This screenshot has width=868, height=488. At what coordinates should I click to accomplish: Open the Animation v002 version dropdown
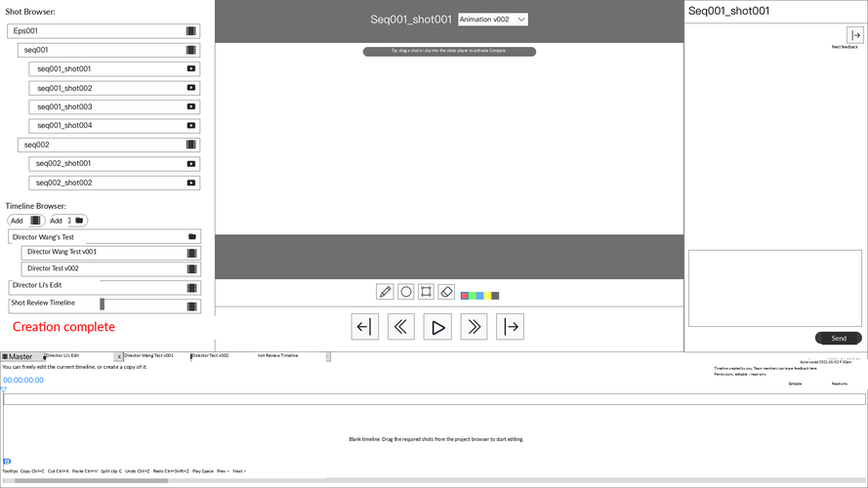(x=493, y=20)
